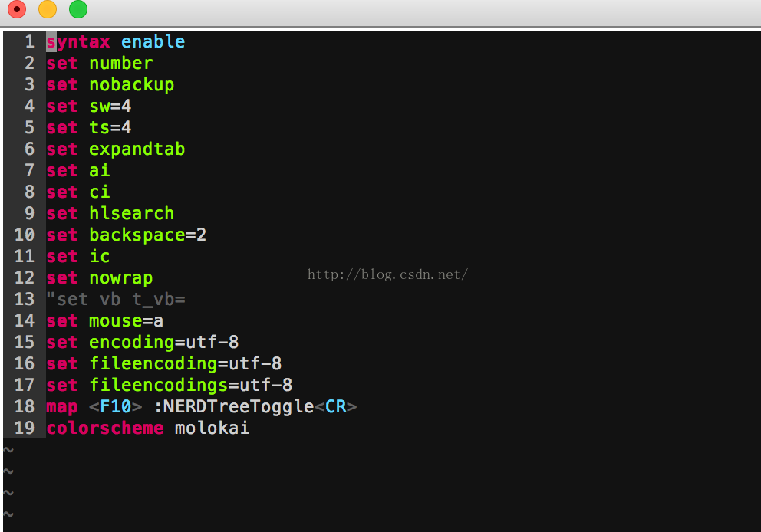Click the yellow minimize button
The width and height of the screenshot is (761, 532).
tap(46, 10)
